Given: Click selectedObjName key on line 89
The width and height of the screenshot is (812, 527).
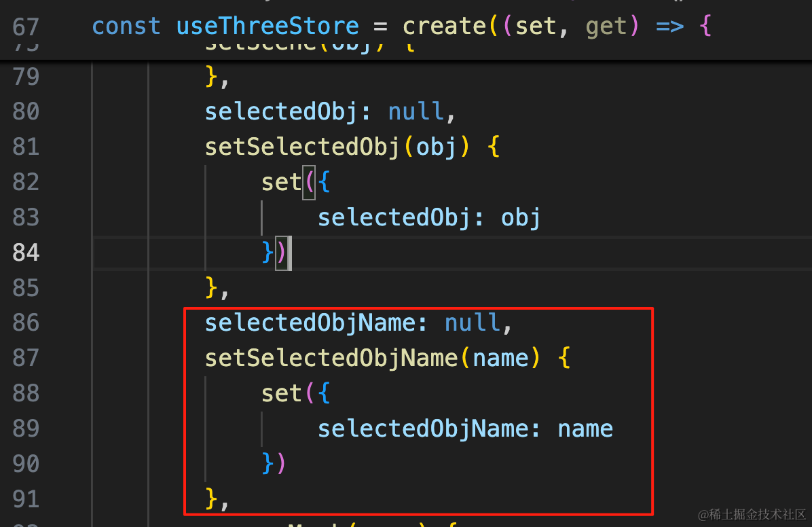Looking at the screenshot, I should coord(422,429).
